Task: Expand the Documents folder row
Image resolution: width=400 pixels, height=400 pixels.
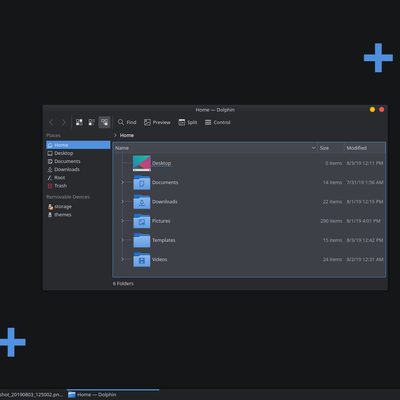Action: pyautogui.click(x=122, y=182)
